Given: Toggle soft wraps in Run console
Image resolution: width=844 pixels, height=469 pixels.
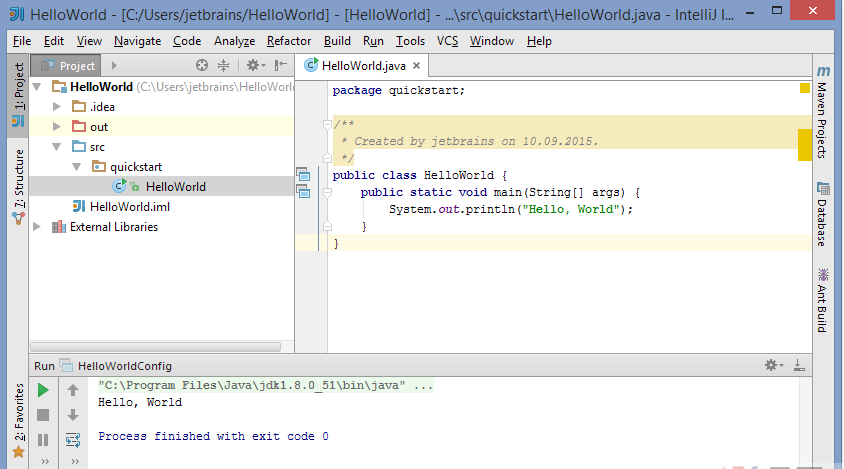Looking at the screenshot, I should point(73,440).
